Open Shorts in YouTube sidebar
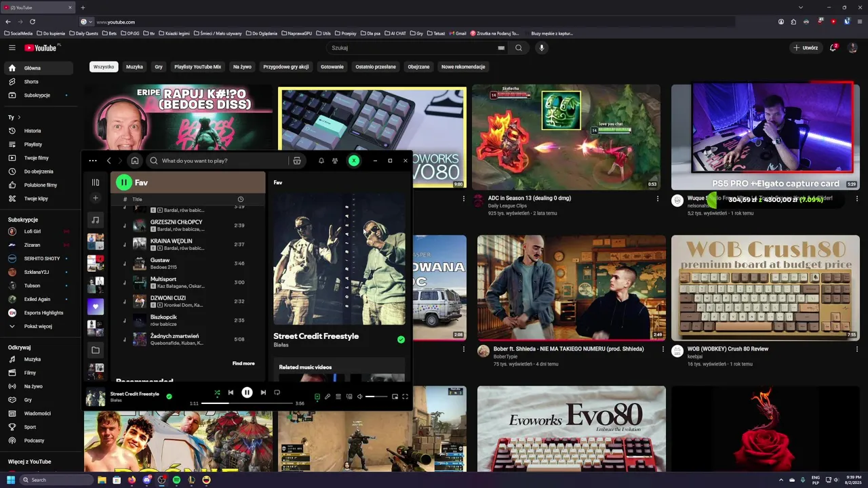Viewport: 868px width, 488px height. (x=37, y=81)
